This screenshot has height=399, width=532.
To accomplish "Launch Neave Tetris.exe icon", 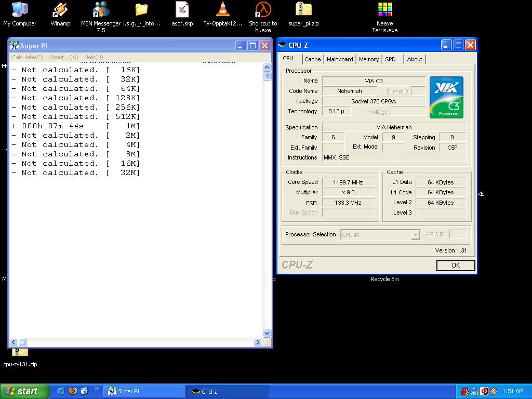I will tap(385, 17).
